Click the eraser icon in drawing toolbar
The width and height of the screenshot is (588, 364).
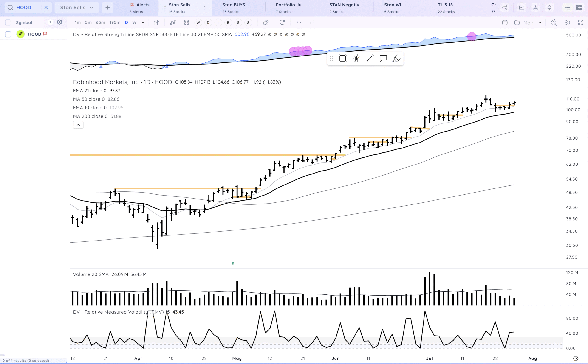pos(396,59)
